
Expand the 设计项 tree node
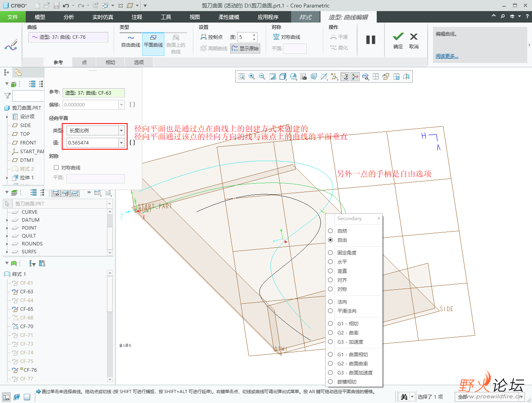7,117
